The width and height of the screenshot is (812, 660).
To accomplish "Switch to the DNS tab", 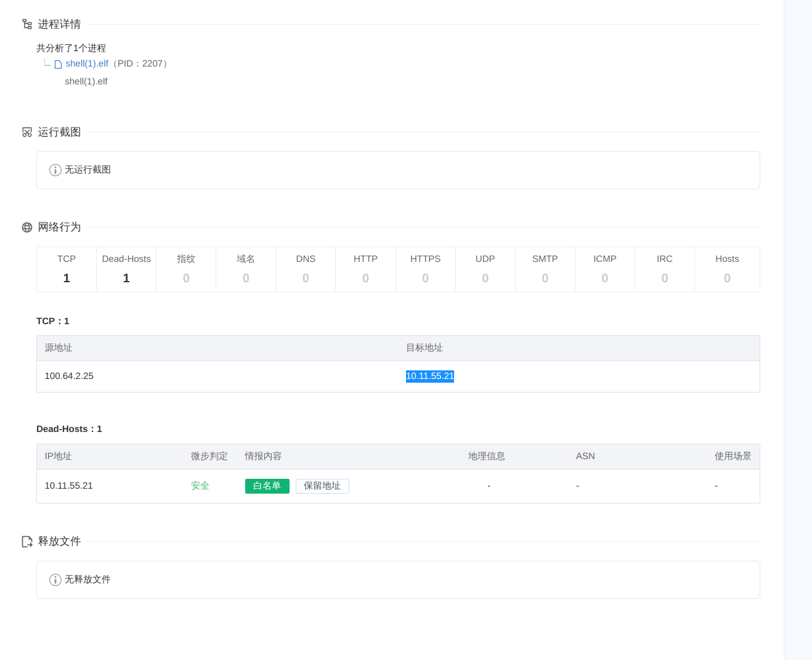I will point(306,269).
